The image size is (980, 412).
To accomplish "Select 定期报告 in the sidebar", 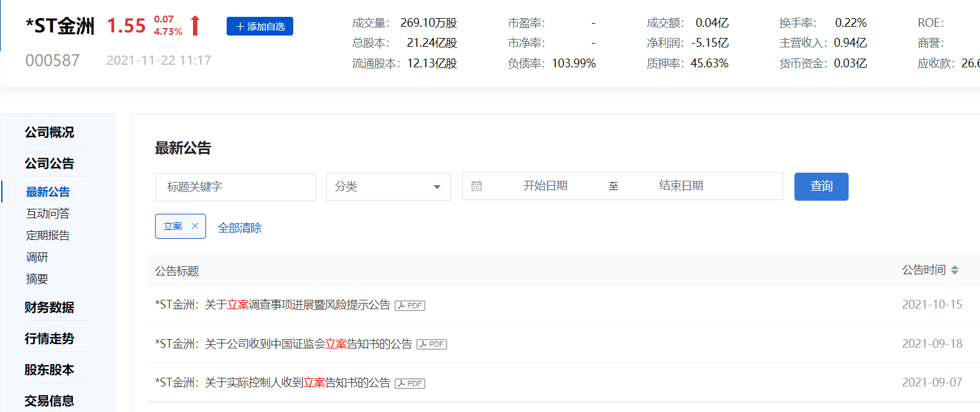I will pyautogui.click(x=48, y=236).
